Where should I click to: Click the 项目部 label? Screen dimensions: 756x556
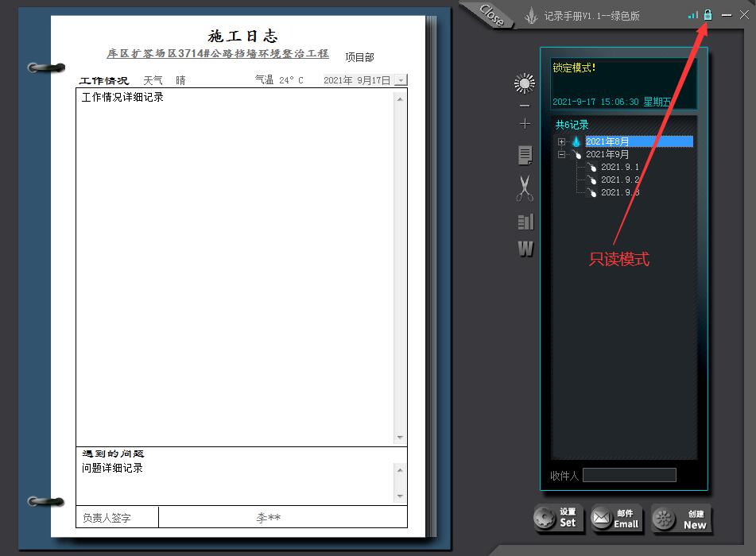[359, 57]
